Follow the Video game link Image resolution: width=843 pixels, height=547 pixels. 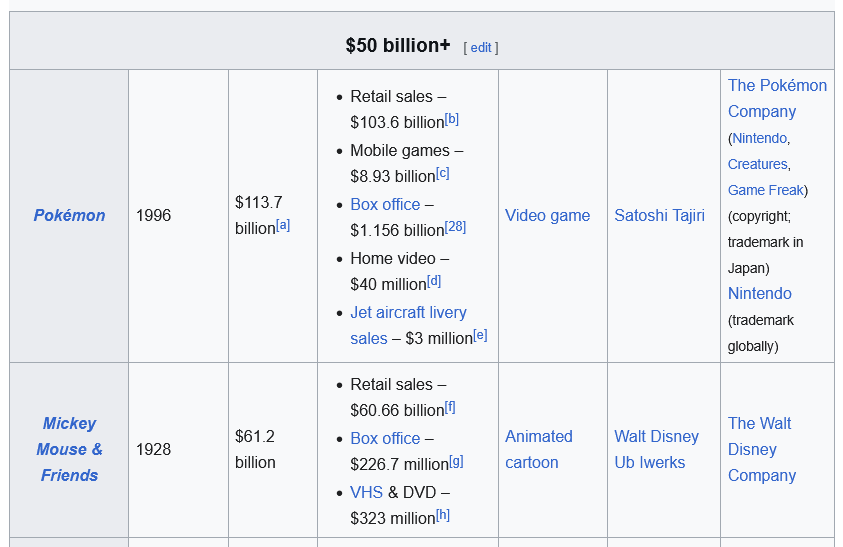coord(547,215)
